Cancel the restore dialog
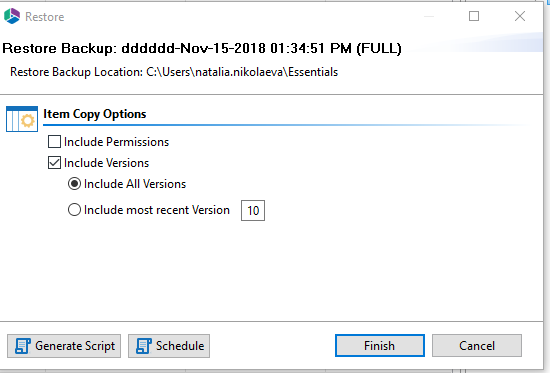The height and width of the screenshot is (373, 550). click(x=477, y=346)
